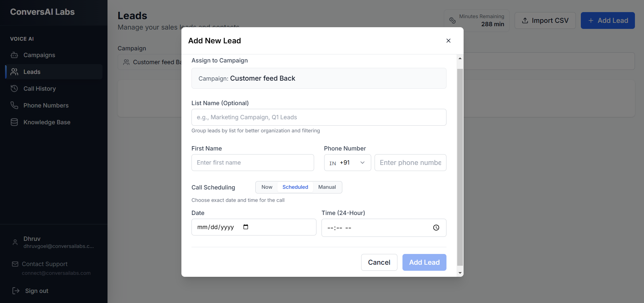Open Campaigns in the sidebar
The height and width of the screenshot is (303, 644).
[54, 55]
